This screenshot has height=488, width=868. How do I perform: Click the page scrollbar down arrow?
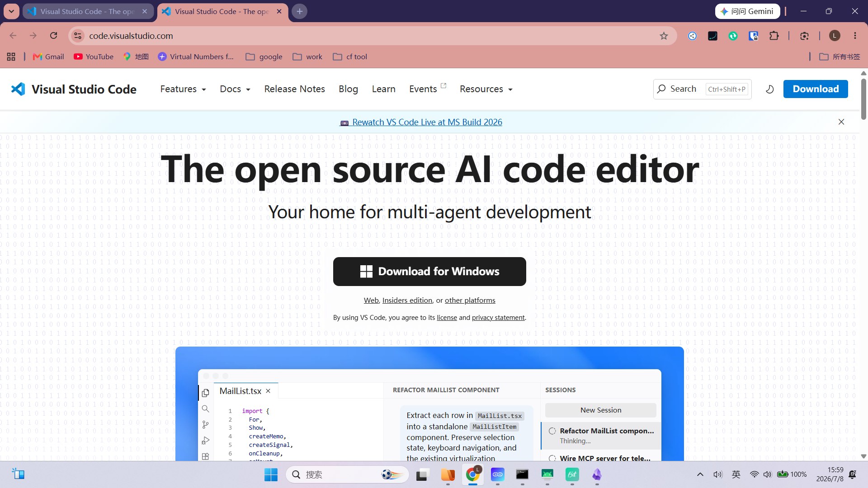pyautogui.click(x=863, y=456)
